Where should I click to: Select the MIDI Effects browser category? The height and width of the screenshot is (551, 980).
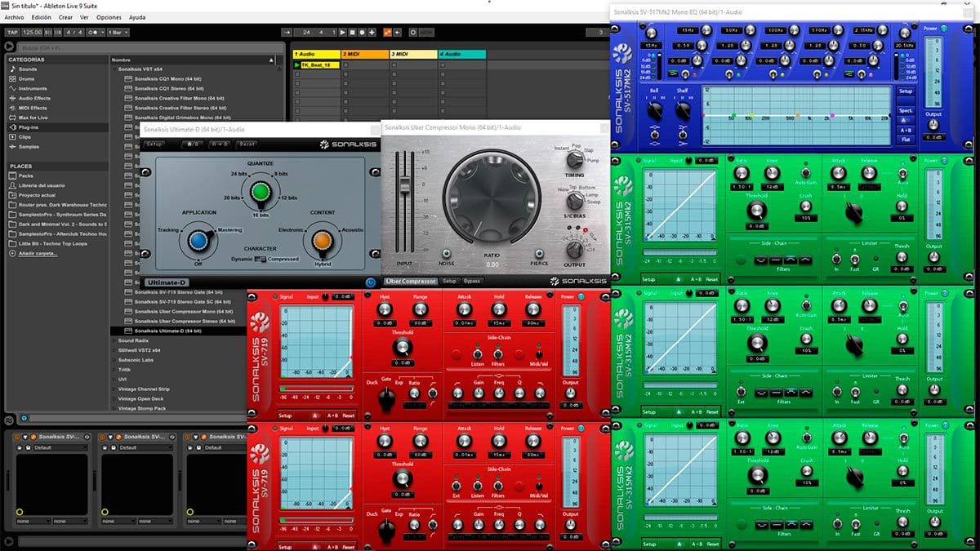click(x=33, y=108)
